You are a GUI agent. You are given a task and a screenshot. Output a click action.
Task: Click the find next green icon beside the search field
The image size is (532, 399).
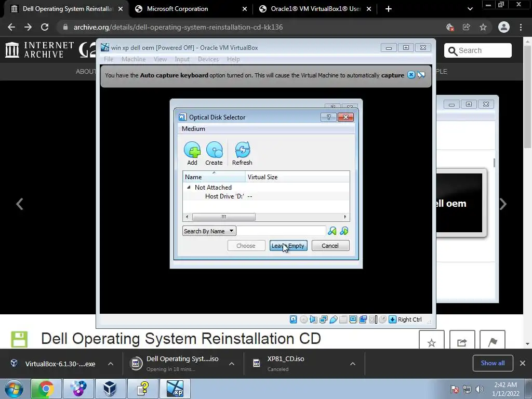point(332,231)
